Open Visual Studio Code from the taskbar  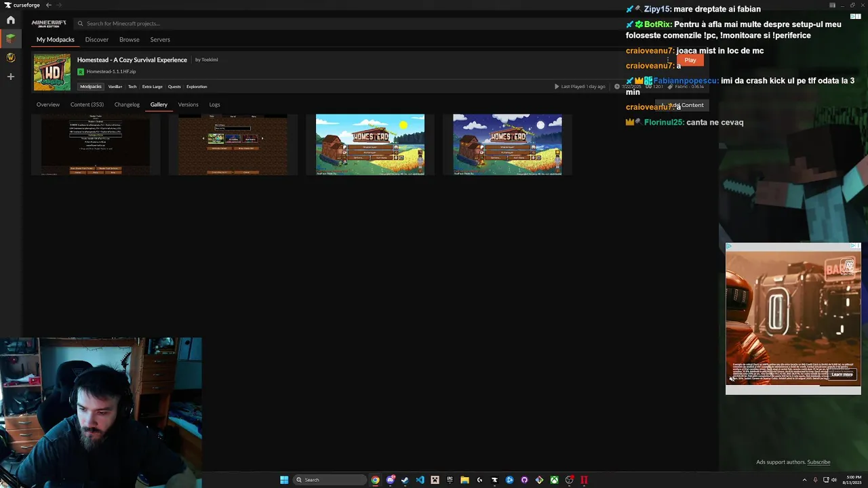[420, 480]
